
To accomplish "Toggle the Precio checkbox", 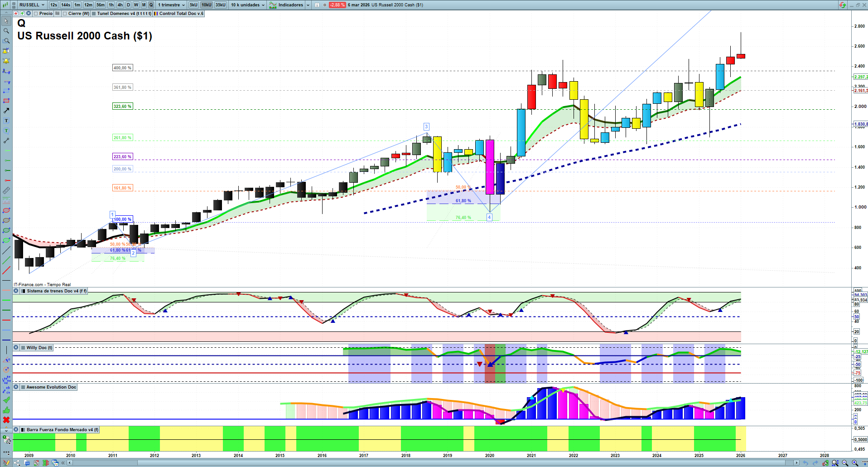I will pos(36,14).
